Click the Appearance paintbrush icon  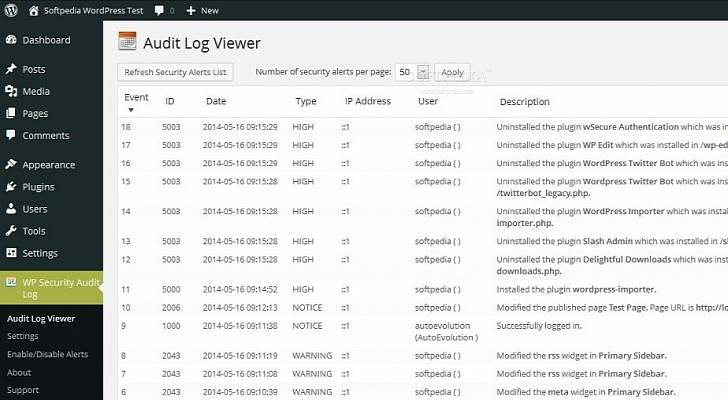[11, 165]
